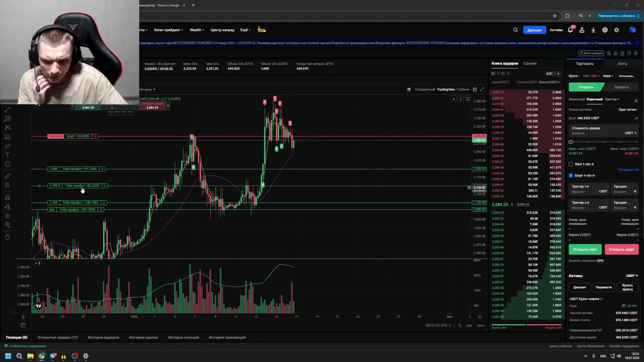This screenshot has width=644, height=362.
Task: Select the ruler measure tool
Action: (x=8, y=176)
